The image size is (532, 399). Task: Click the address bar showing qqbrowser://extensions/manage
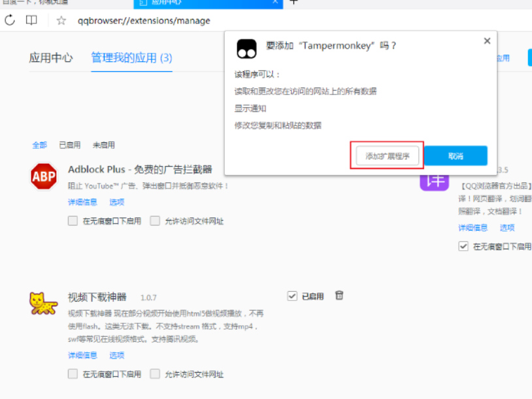[144, 21]
